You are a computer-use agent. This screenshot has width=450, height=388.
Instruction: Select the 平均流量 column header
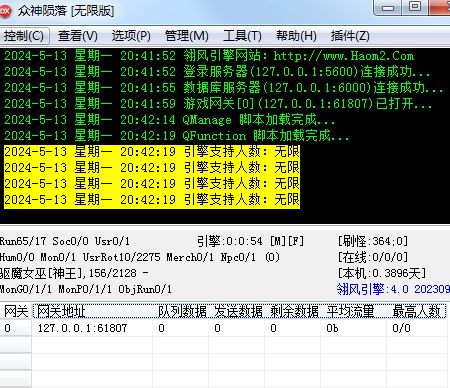[x=354, y=312]
